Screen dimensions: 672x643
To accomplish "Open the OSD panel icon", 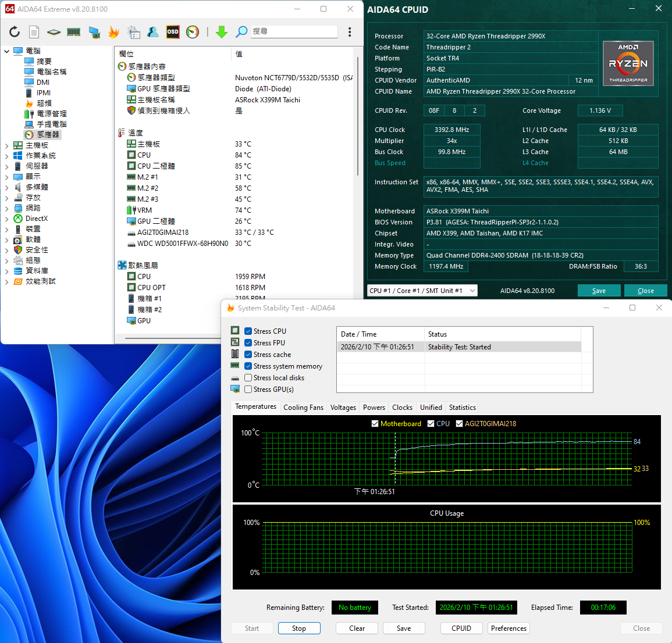I will (173, 32).
